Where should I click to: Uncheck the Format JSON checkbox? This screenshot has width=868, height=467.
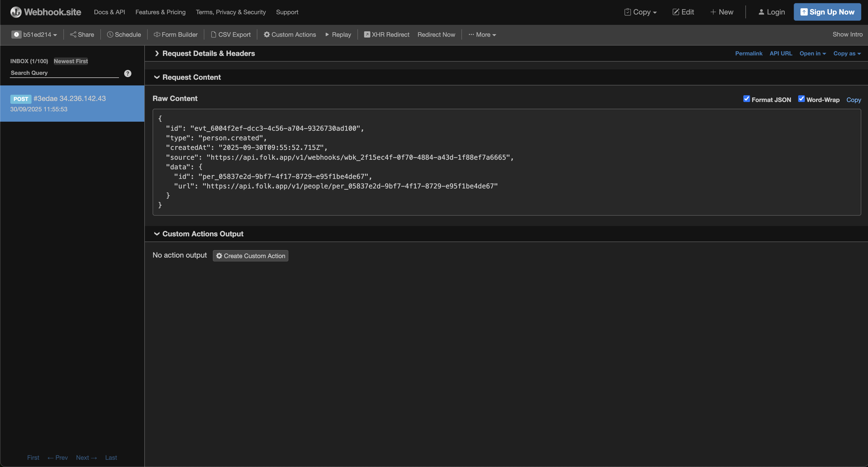coord(746,99)
